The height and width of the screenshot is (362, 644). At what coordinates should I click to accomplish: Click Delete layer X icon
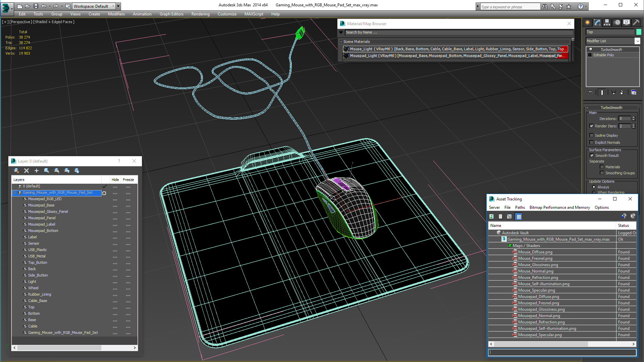pos(26,171)
